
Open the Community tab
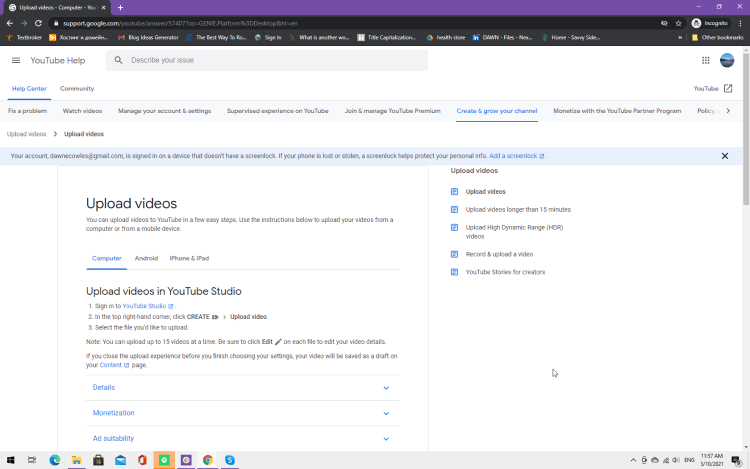pos(77,88)
